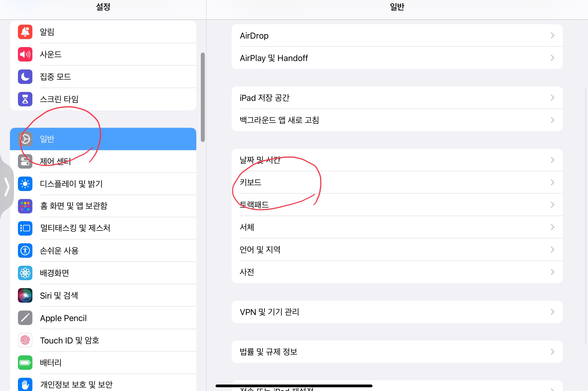588x391 pixels.
Task: Tap the slide-over handle on the left edge
Action: tap(7, 187)
